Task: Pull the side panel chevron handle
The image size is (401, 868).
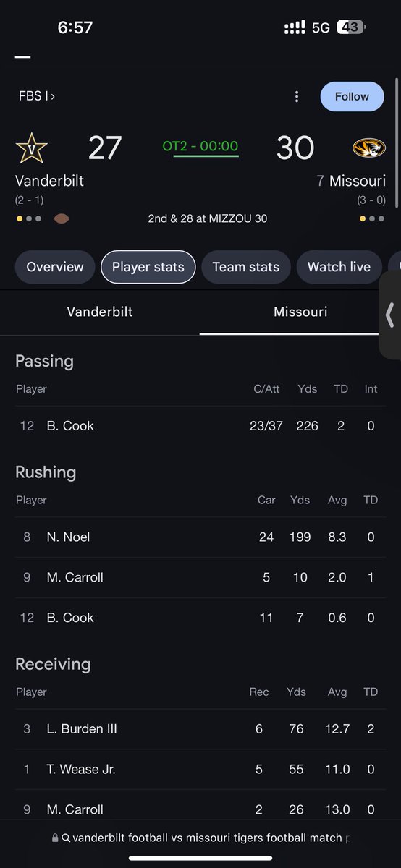Action: [390, 315]
